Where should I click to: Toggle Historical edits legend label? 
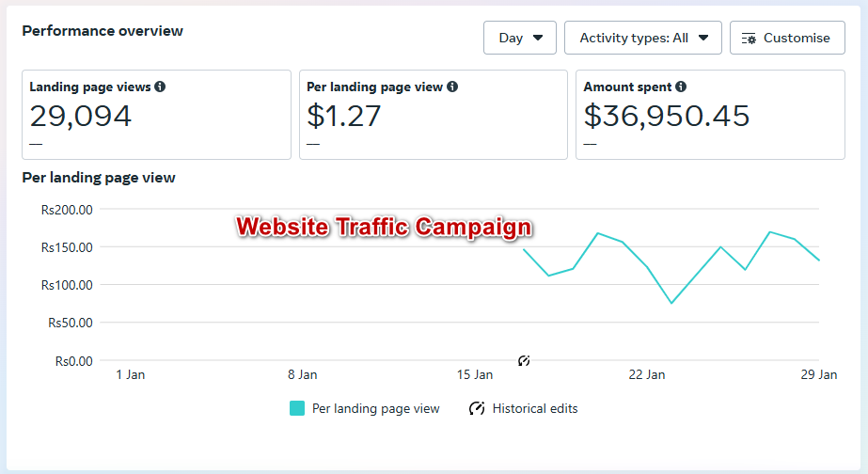tap(535, 408)
